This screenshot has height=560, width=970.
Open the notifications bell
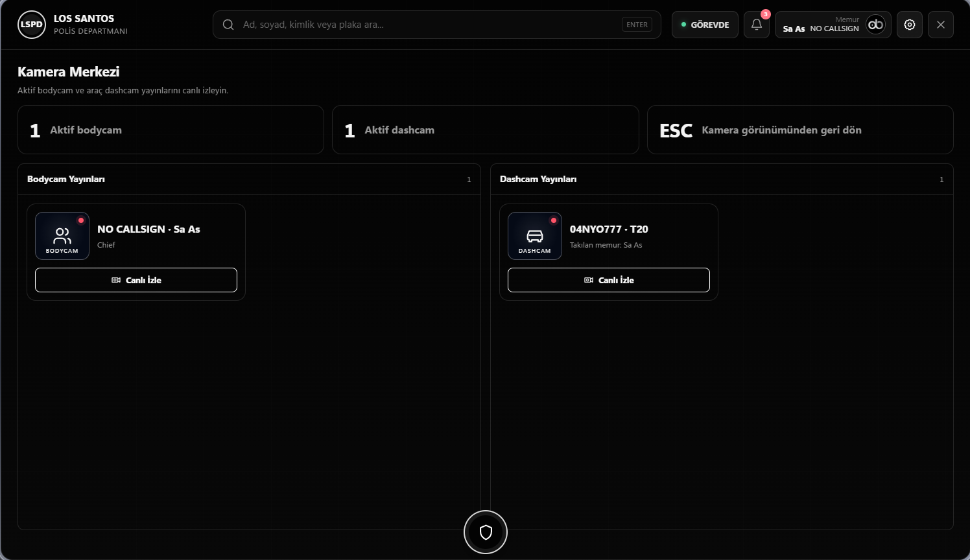point(757,25)
